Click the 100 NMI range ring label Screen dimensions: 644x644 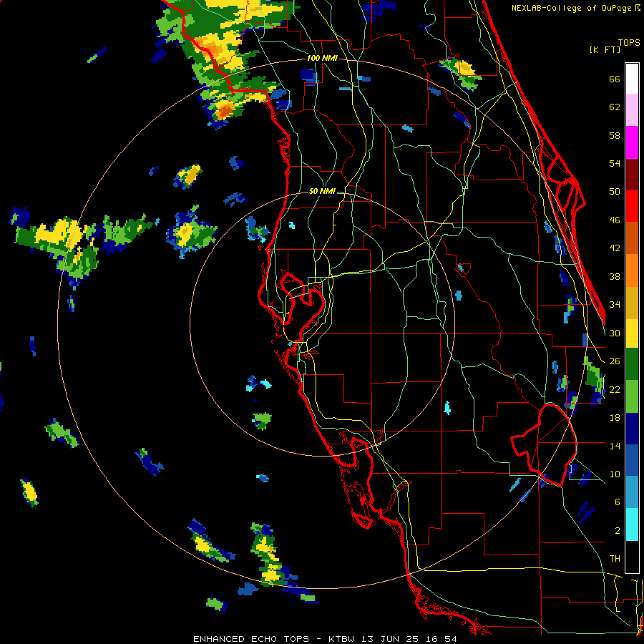pos(322,59)
